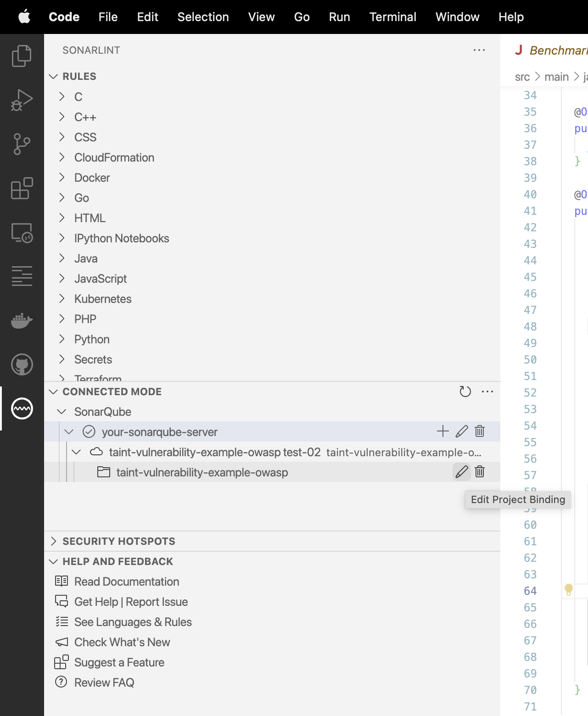Open the Window menu

(x=457, y=17)
